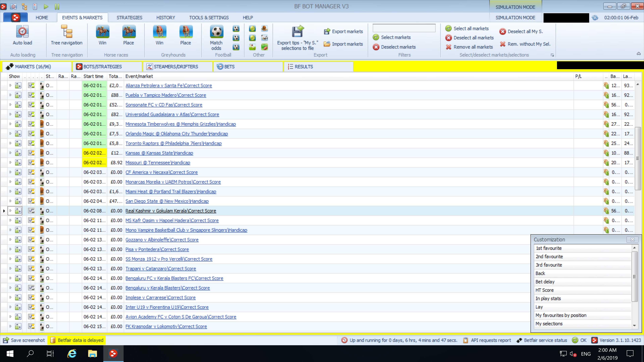Screen dimensions: 644x362
Task: Open the HISTORY ribbon tab
Action: click(x=166, y=17)
